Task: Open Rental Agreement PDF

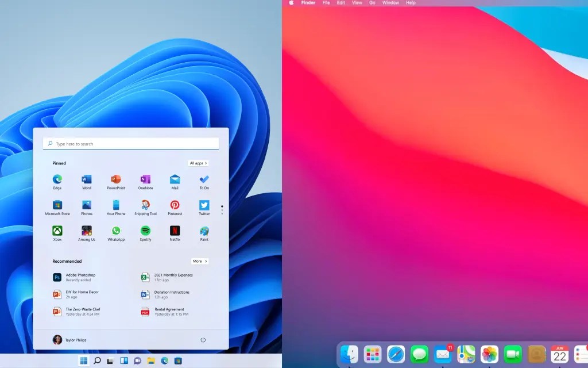Action: pyautogui.click(x=165, y=312)
